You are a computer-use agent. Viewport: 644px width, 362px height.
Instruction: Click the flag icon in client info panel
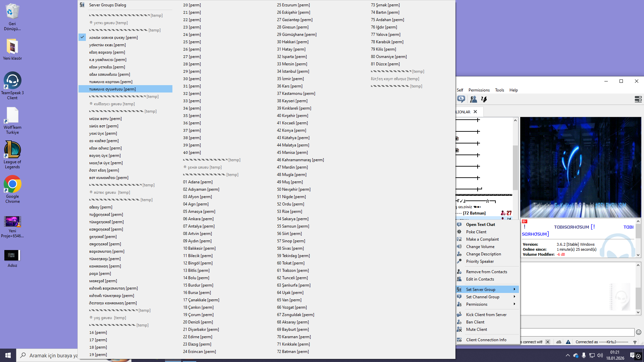coord(525,221)
